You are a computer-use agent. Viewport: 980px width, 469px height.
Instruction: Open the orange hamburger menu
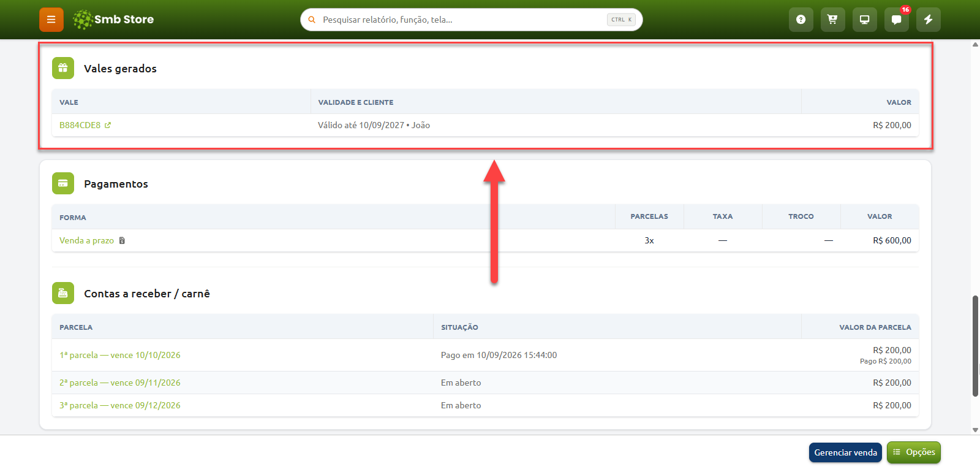pos(51,20)
